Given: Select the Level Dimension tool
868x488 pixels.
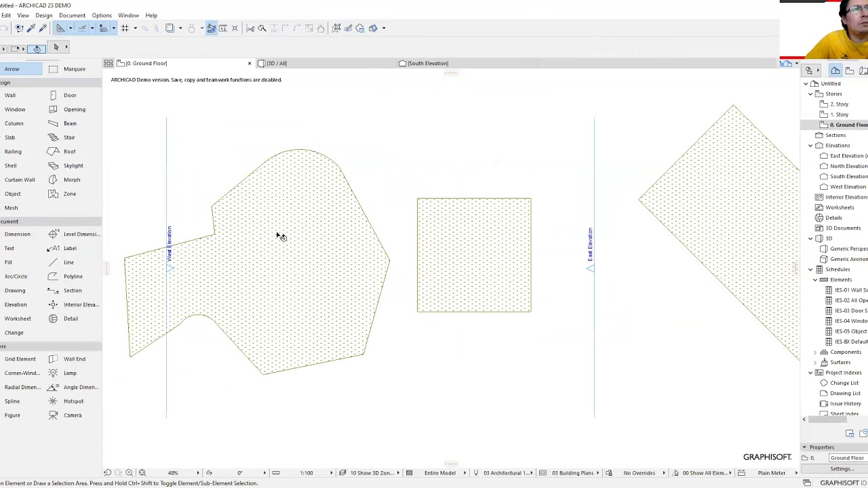Looking at the screenshot, I should tap(75, 235).
